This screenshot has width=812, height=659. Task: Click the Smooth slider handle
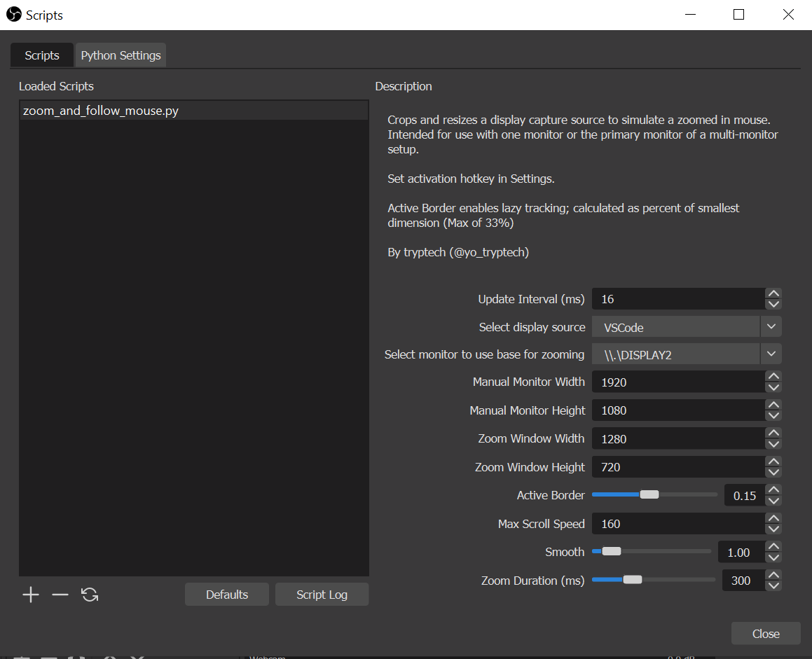click(612, 551)
